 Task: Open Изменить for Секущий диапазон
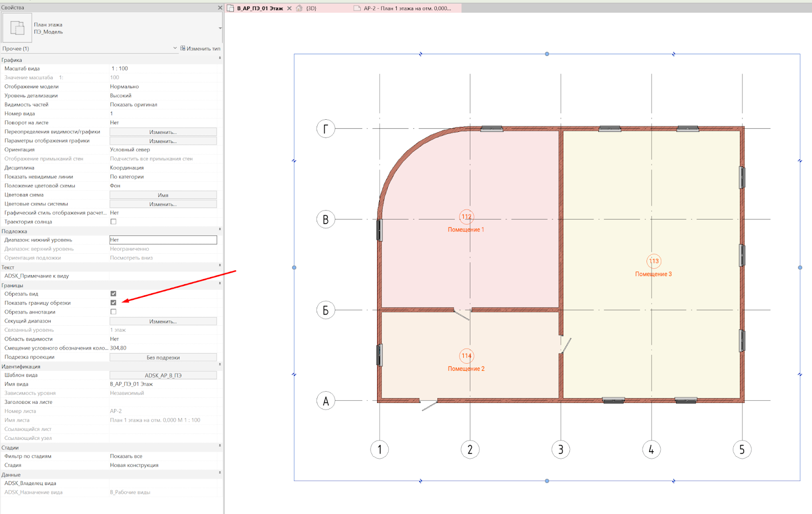[163, 321]
